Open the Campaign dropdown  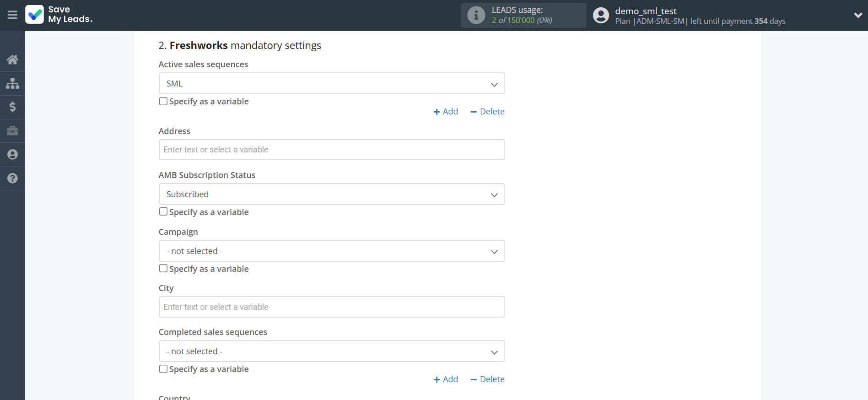tap(331, 251)
